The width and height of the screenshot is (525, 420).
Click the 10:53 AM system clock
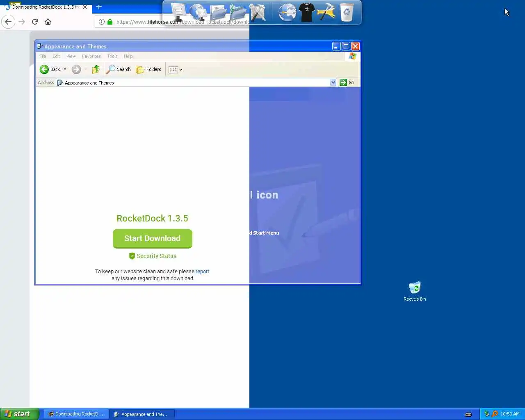click(510, 414)
